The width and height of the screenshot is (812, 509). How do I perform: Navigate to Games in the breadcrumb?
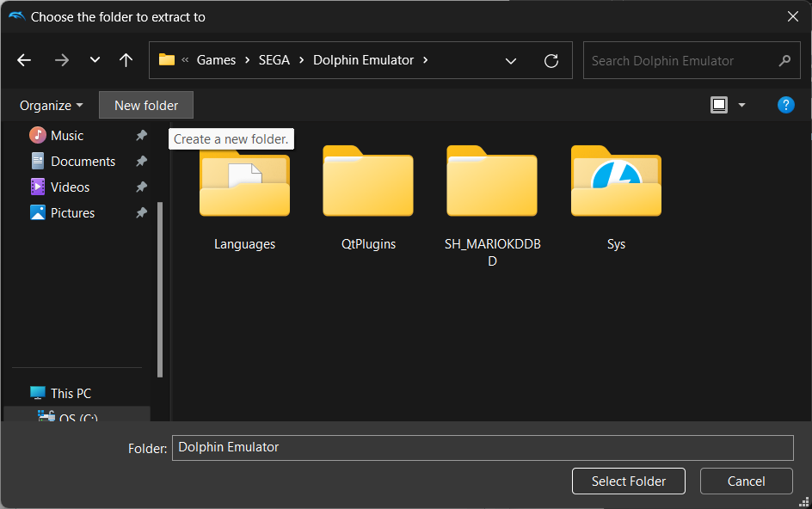tap(216, 60)
